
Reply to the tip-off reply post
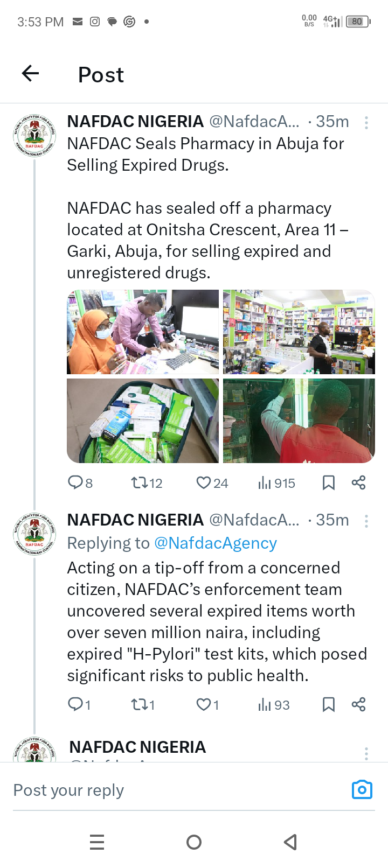pos(75,704)
